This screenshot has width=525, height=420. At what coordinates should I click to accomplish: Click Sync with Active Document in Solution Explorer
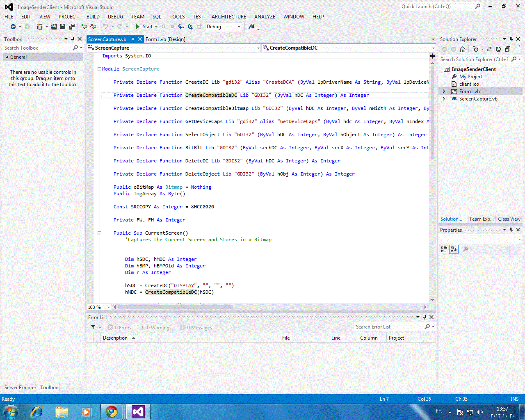click(489, 49)
